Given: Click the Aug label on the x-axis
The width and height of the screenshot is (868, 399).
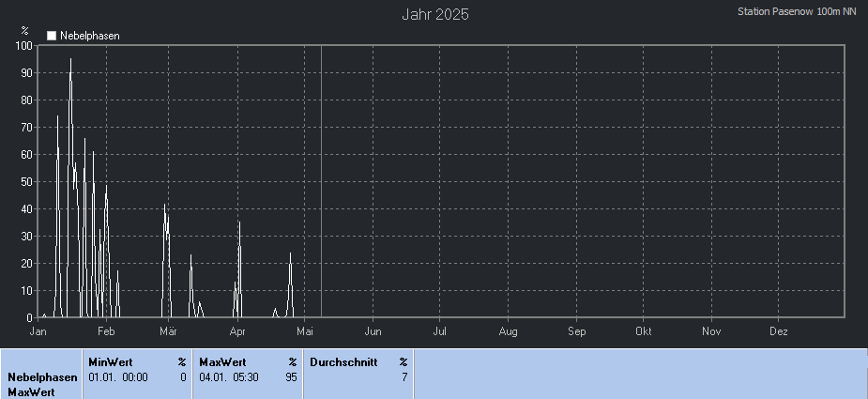Looking at the screenshot, I should click(509, 332).
